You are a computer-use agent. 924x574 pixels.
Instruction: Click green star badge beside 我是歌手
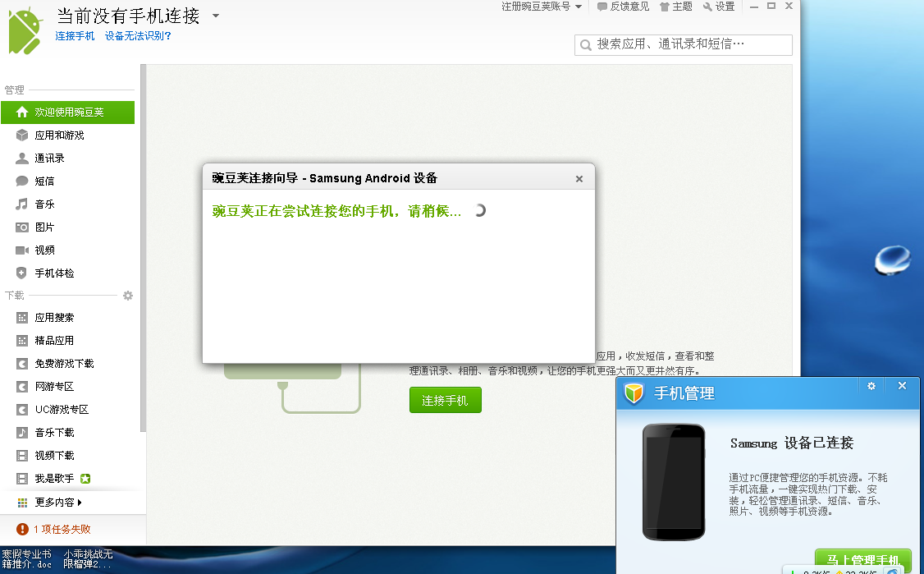(x=85, y=479)
